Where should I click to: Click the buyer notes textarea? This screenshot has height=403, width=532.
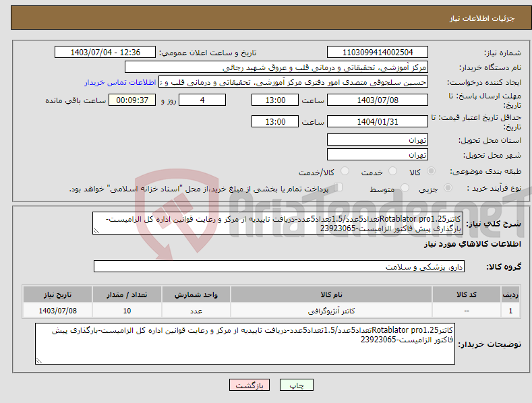pyautogui.click(x=245, y=344)
